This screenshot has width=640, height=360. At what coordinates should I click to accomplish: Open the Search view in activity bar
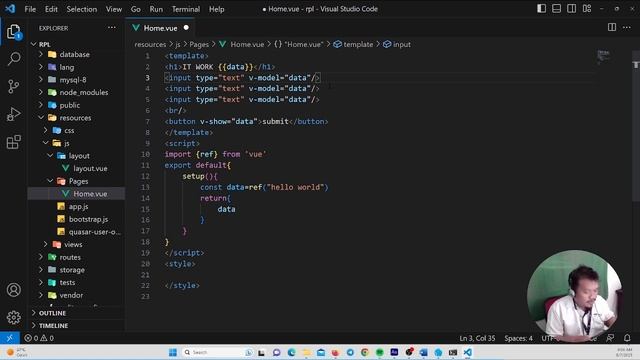tap(13, 59)
